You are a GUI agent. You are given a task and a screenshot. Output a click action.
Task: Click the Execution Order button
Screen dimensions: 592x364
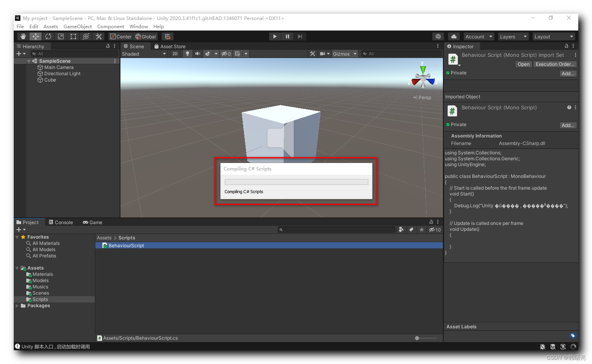(555, 64)
